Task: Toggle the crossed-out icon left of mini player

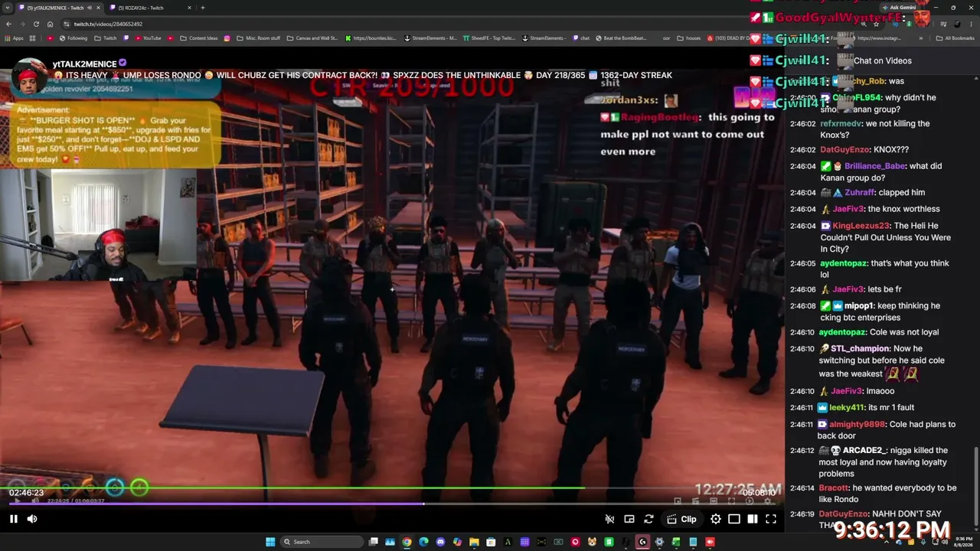Action: [x=610, y=519]
